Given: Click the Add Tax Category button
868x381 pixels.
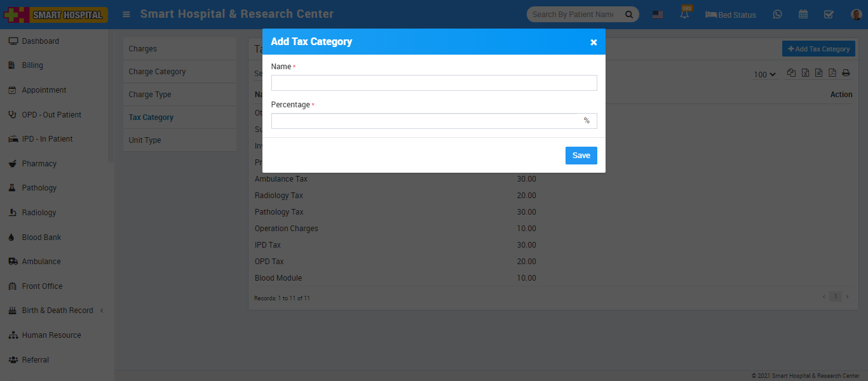Looking at the screenshot, I should pos(818,49).
